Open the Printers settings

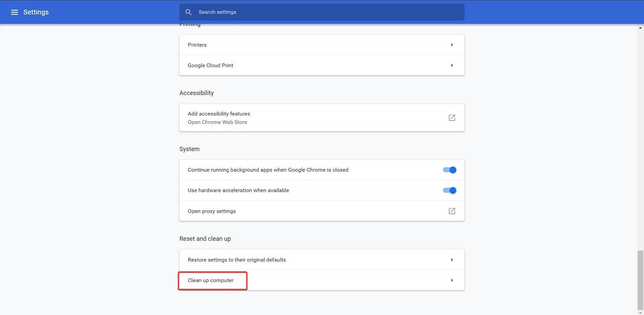coord(197,45)
